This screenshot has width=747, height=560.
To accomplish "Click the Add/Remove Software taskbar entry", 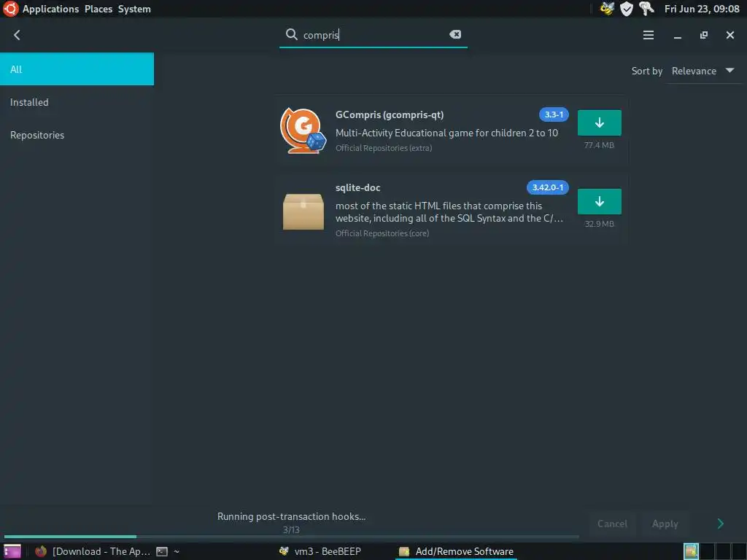I will (x=457, y=551).
